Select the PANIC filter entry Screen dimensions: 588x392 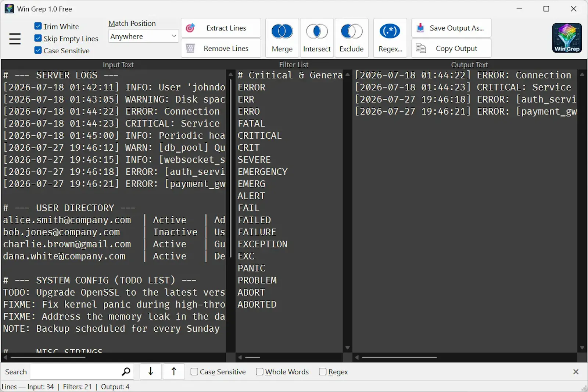pyautogui.click(x=251, y=268)
